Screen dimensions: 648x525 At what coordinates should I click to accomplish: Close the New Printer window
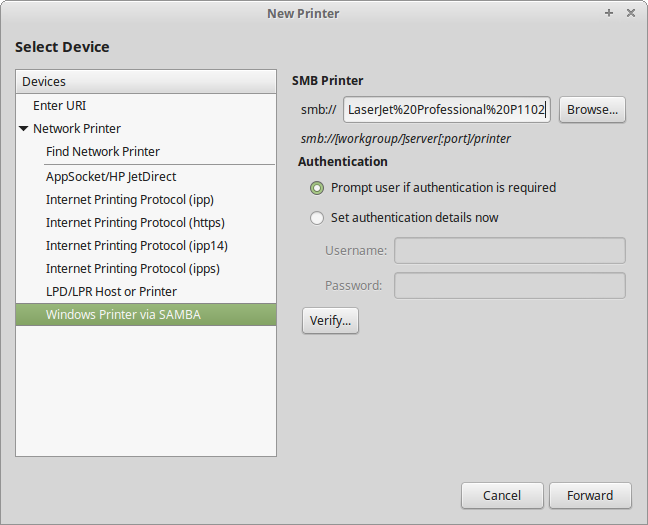click(x=630, y=13)
